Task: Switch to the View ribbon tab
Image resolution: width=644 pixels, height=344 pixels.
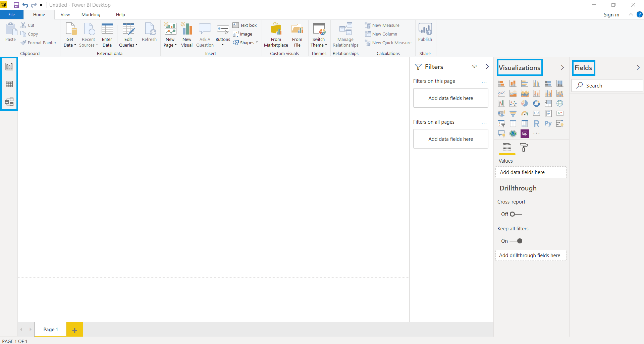Action: click(x=65, y=15)
